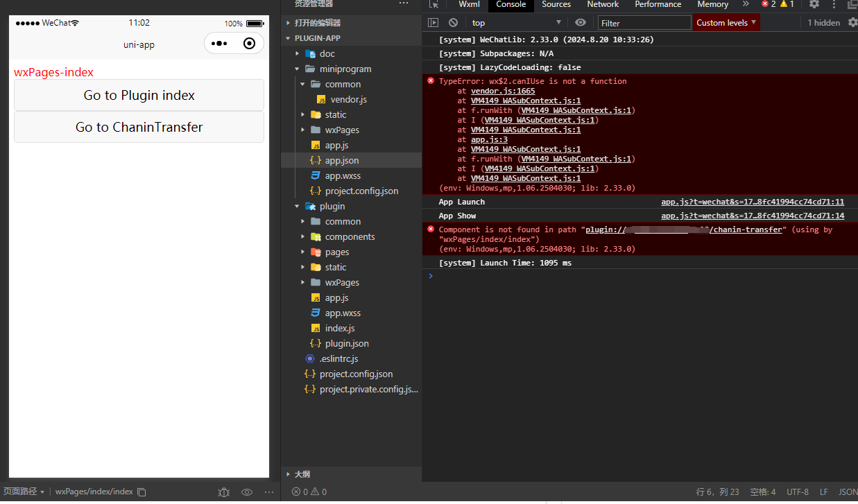Click the console Filter input field
Viewport: 858px width, 504px height.
tap(644, 23)
